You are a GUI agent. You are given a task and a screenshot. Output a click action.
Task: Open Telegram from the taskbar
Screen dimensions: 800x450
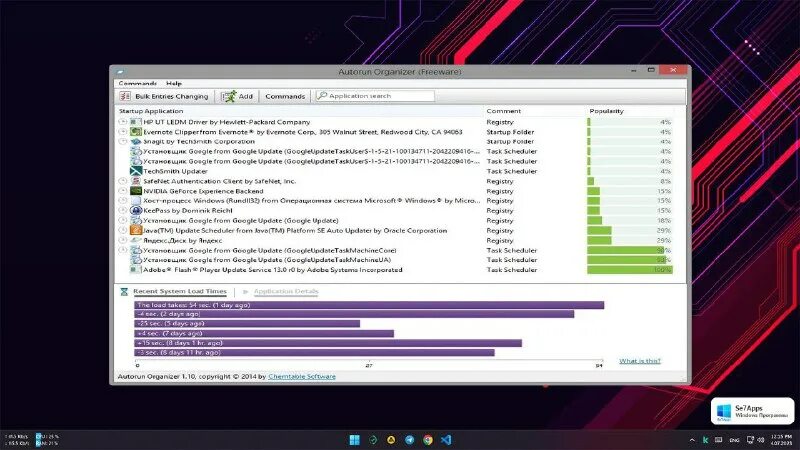(x=410, y=440)
